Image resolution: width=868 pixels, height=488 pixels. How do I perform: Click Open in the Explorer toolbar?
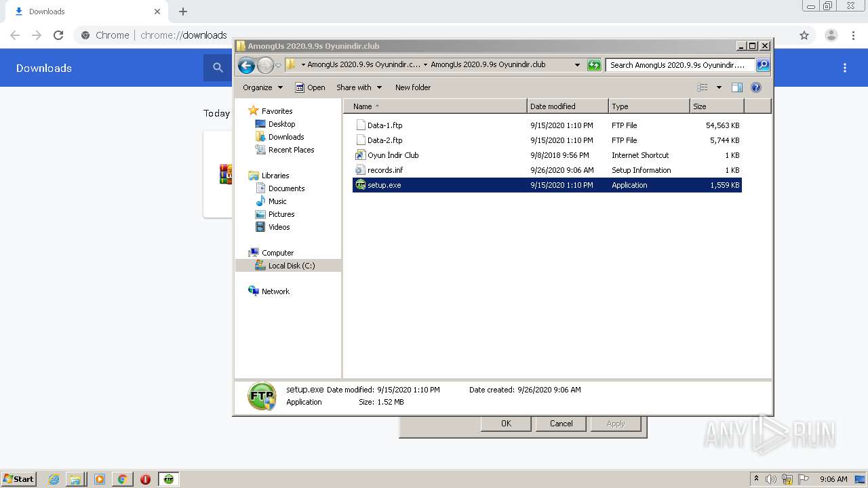coord(310,87)
